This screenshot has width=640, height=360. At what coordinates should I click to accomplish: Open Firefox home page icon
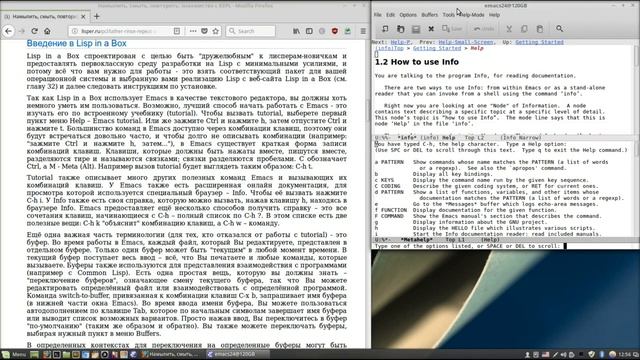coord(47,31)
